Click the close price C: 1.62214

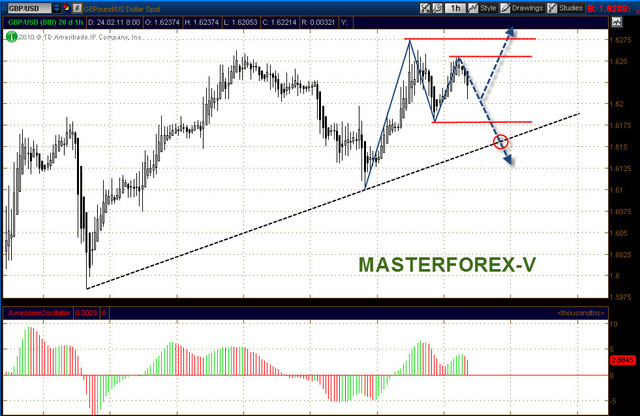(x=279, y=22)
